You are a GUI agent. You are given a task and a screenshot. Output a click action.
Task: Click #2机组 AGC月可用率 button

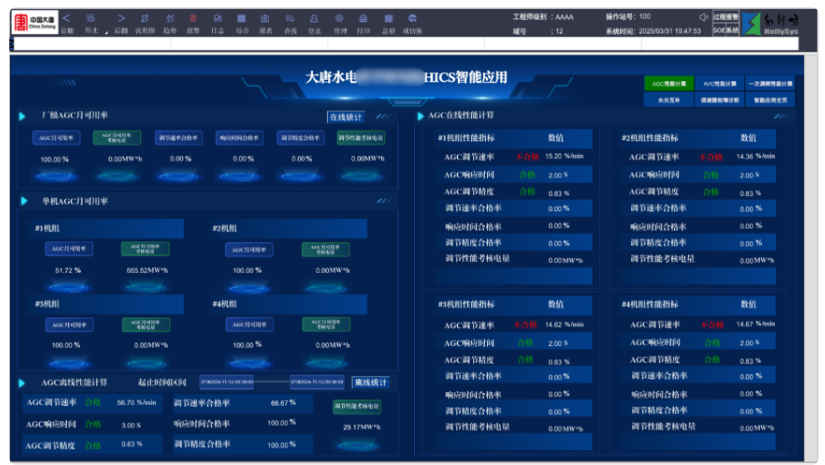click(x=249, y=249)
